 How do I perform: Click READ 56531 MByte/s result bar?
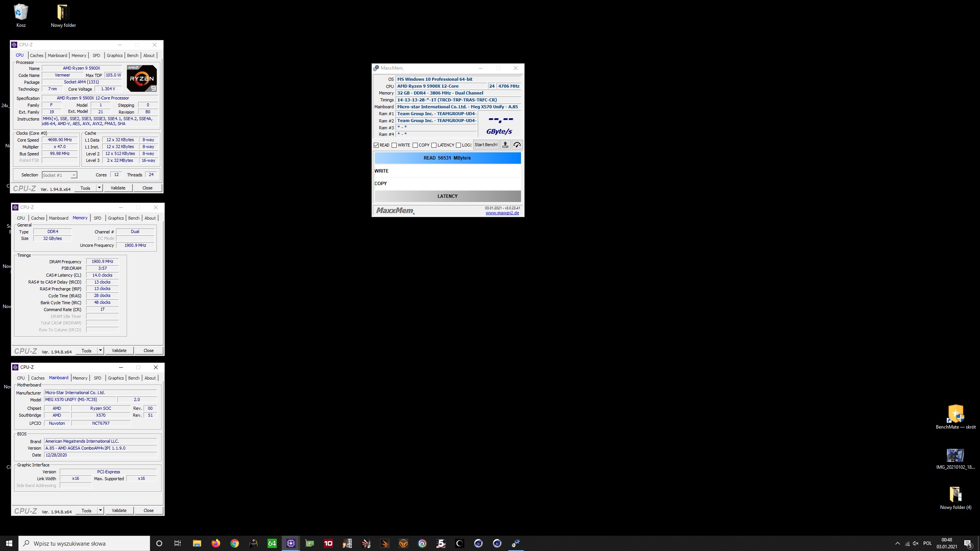(x=448, y=158)
